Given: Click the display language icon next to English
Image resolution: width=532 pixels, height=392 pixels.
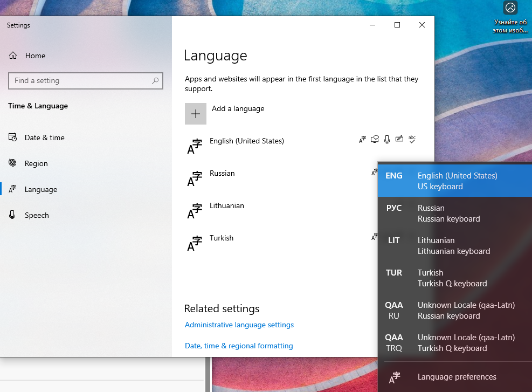Looking at the screenshot, I should [362, 139].
